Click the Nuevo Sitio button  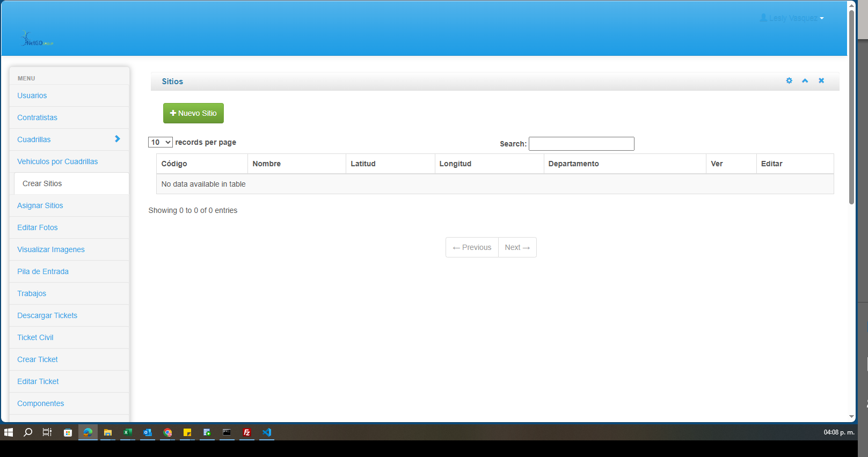(x=193, y=113)
